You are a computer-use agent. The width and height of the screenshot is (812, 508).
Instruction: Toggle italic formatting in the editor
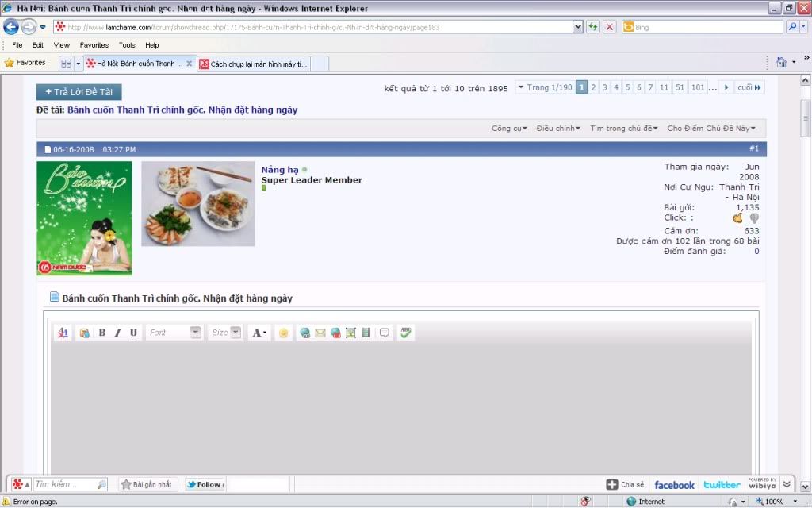117,333
